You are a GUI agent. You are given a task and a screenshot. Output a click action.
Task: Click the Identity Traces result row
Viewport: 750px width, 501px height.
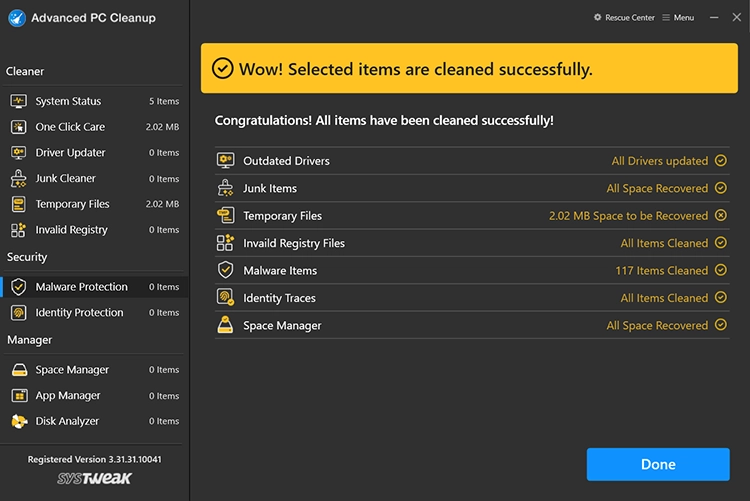click(471, 298)
